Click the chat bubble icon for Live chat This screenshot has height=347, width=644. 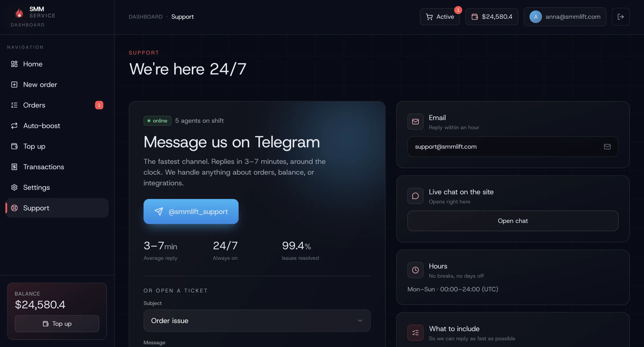click(415, 196)
